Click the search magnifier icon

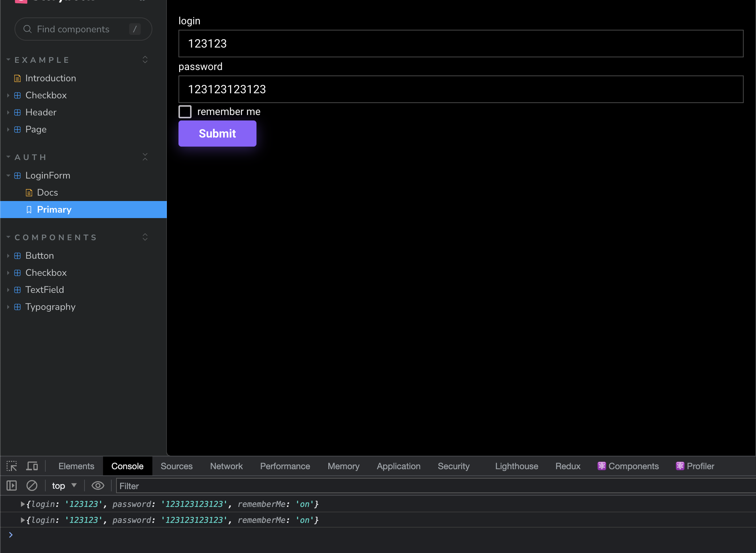coord(28,29)
